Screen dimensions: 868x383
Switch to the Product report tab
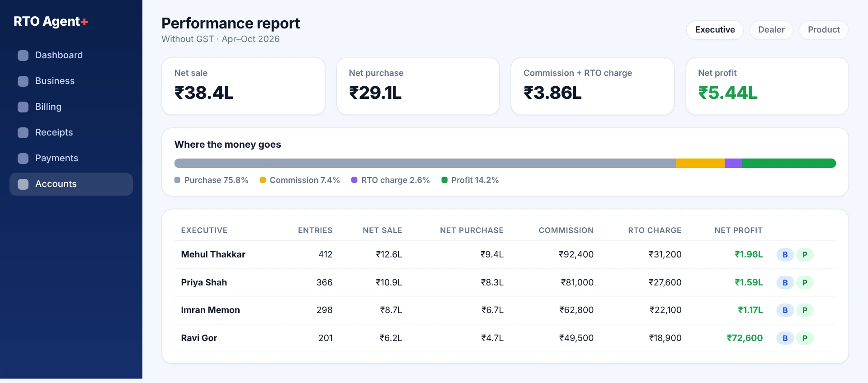824,30
